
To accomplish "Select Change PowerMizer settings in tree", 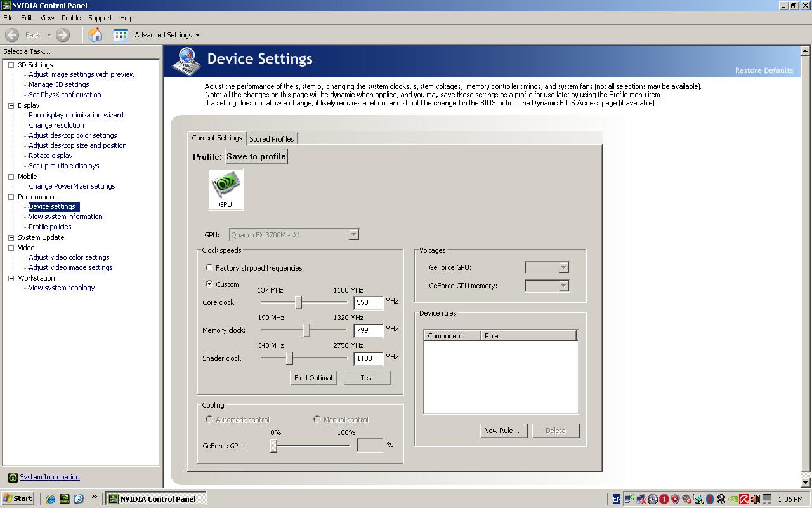I will 72,186.
